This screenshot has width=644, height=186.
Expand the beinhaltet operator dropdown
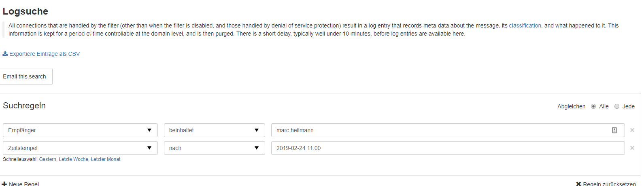(214, 130)
